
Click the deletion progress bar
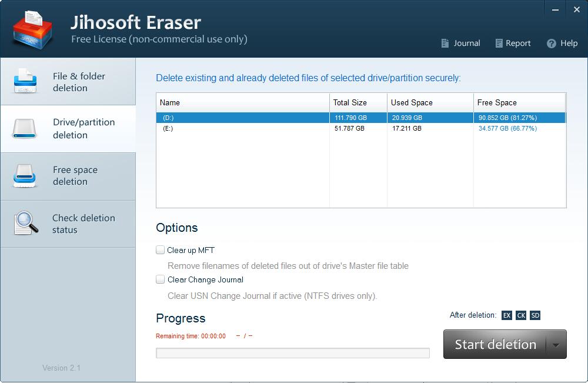(x=292, y=353)
